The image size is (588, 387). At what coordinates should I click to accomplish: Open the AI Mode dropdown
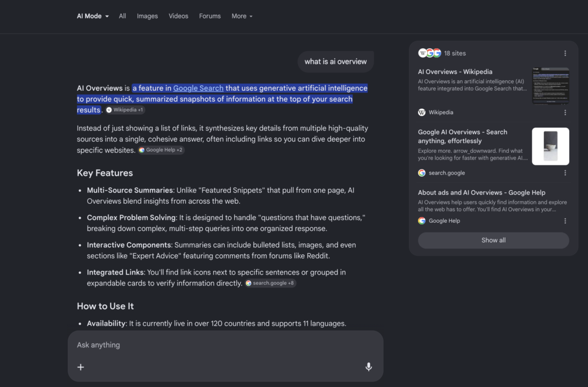[x=92, y=16]
